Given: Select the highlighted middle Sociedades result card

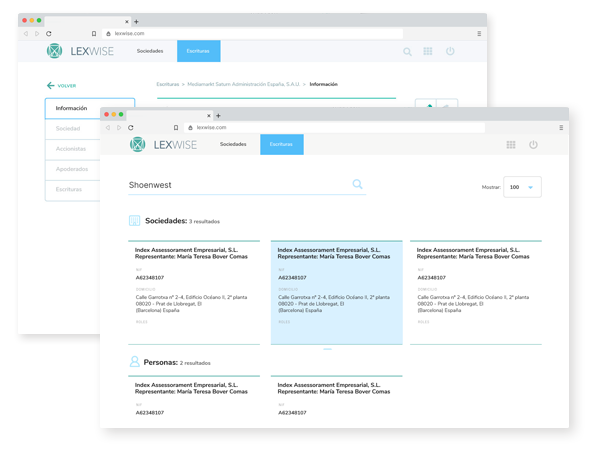Looking at the screenshot, I should tap(336, 292).
